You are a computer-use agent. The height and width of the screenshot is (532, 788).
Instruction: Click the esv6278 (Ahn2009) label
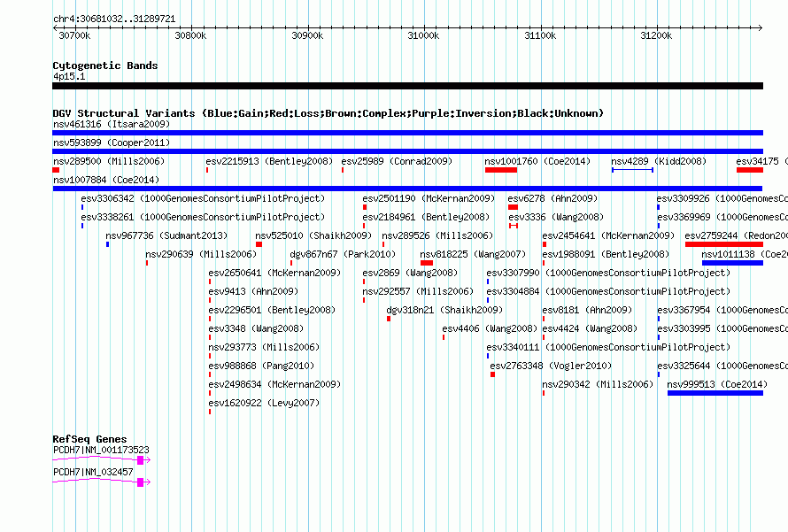click(552, 198)
